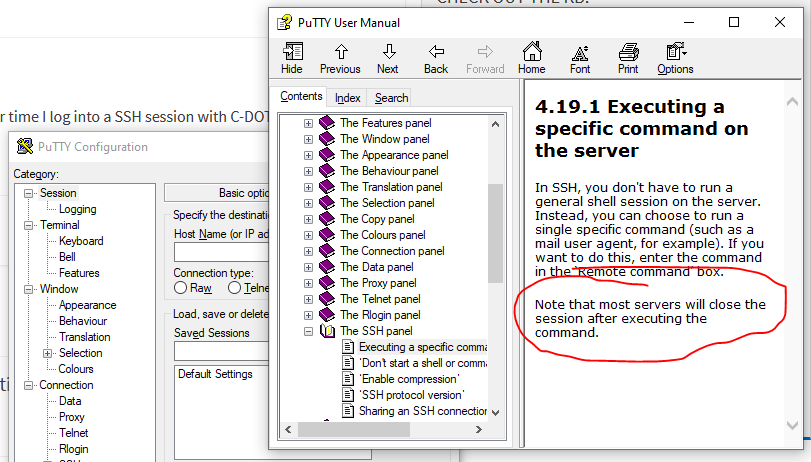Image resolution: width=811 pixels, height=462 pixels.
Task: Expand Selection subcategory in PuTTY Configuration
Action: (47, 354)
